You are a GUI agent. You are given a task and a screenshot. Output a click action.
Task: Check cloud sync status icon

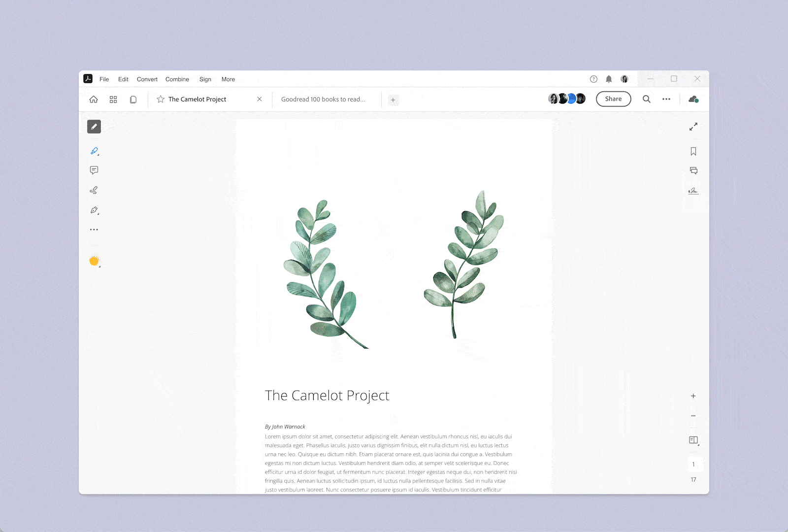tap(693, 99)
